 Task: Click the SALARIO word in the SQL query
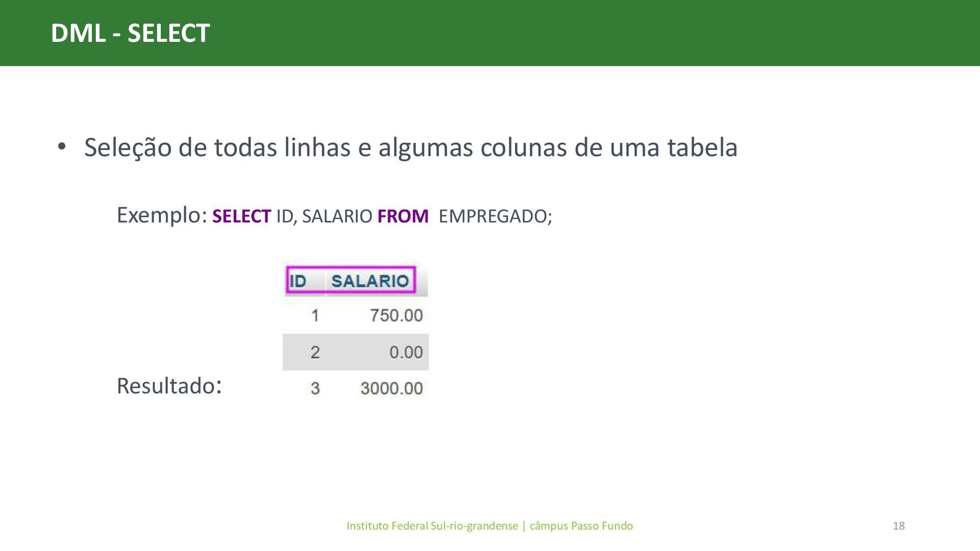[337, 216]
